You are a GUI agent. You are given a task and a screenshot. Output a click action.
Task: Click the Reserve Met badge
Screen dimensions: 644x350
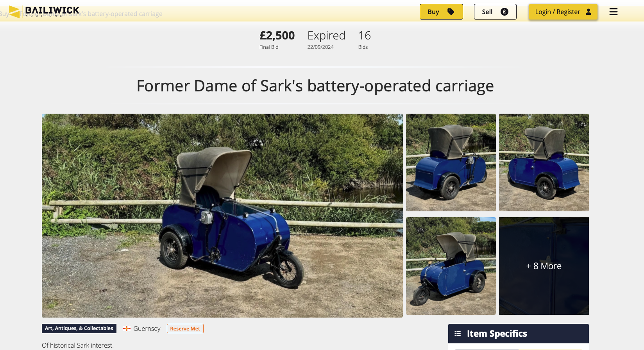(185, 329)
